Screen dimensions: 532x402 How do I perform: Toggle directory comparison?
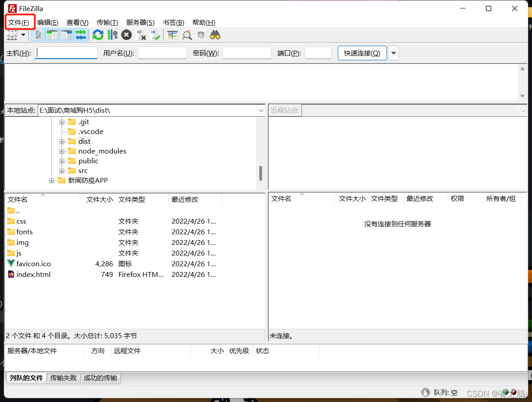click(x=187, y=35)
